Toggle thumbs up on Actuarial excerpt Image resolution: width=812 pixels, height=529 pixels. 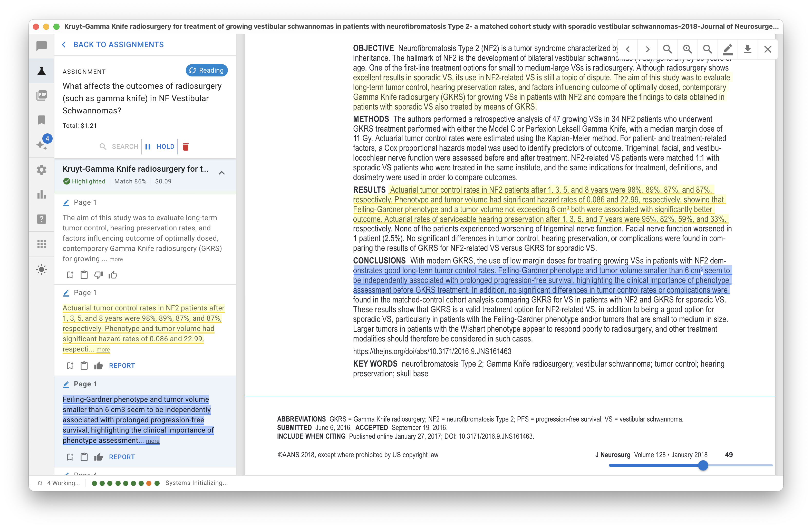pos(99,366)
